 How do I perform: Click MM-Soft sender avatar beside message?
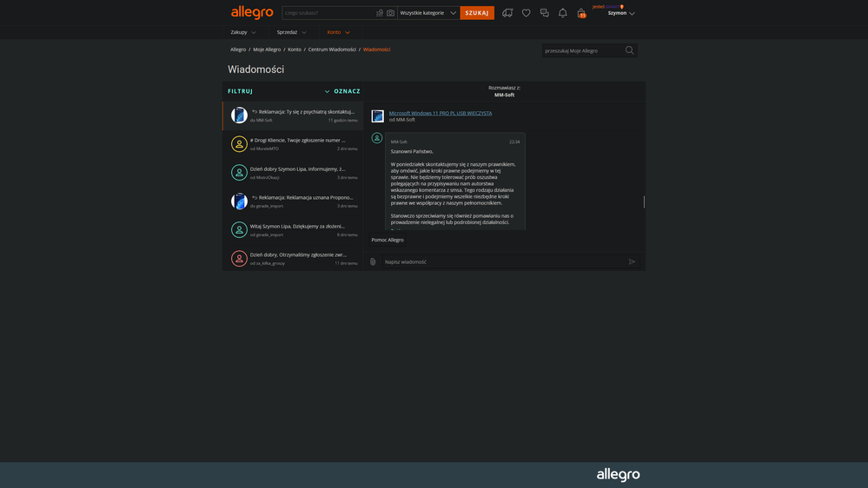click(x=377, y=138)
